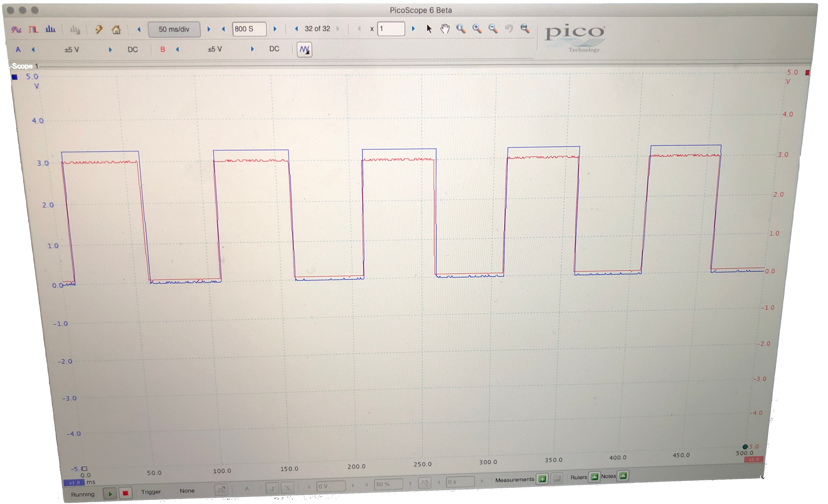828x504 pixels.
Task: Open the Auto setup lightning icon
Action: [x=99, y=30]
